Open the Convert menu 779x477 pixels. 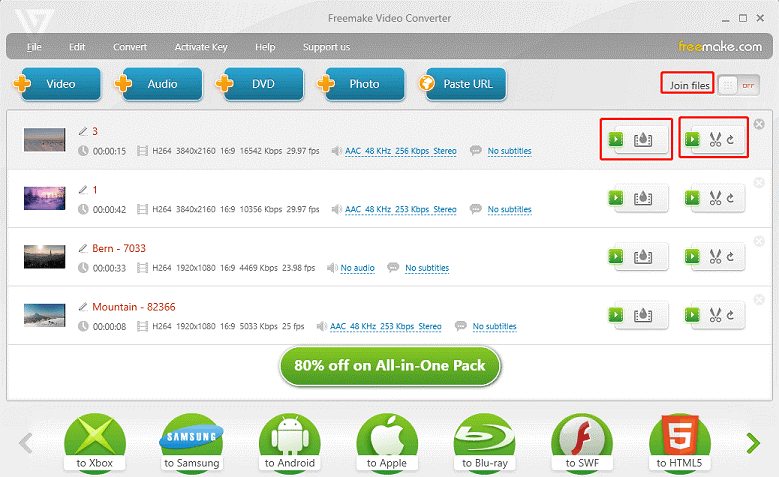click(x=130, y=47)
